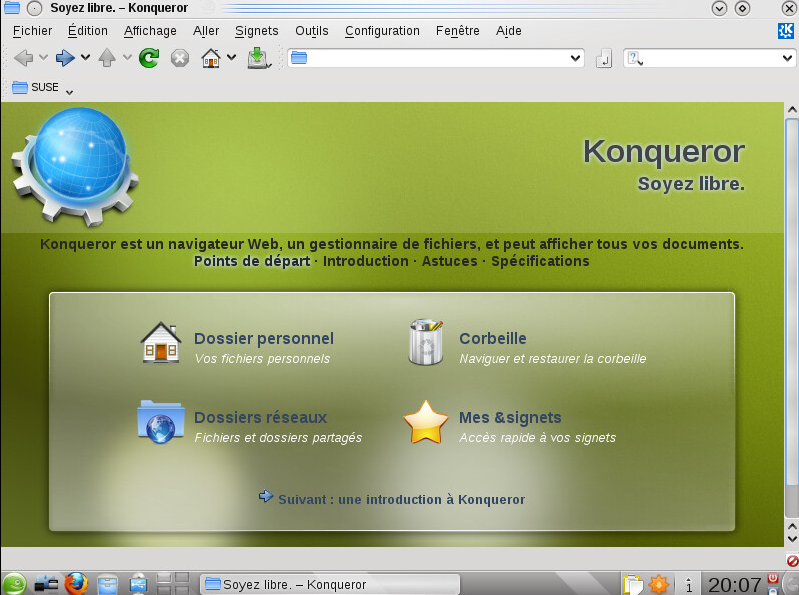Click the Dossiers réseaux globe folder icon
799x595 pixels.
(x=161, y=422)
